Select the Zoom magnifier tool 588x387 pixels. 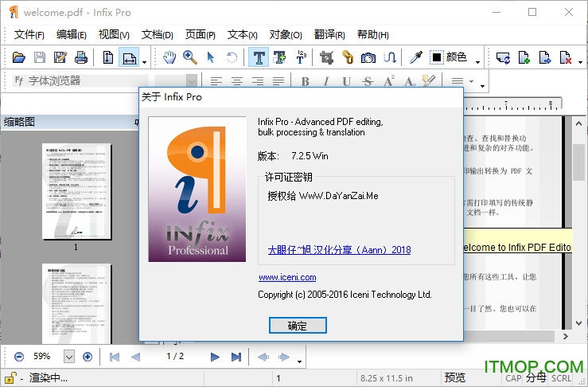click(190, 57)
